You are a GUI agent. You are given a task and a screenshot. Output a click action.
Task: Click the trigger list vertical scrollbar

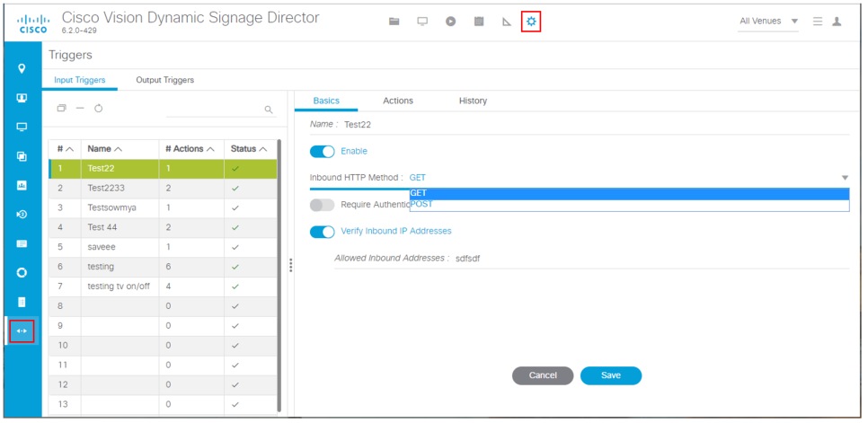click(x=279, y=276)
